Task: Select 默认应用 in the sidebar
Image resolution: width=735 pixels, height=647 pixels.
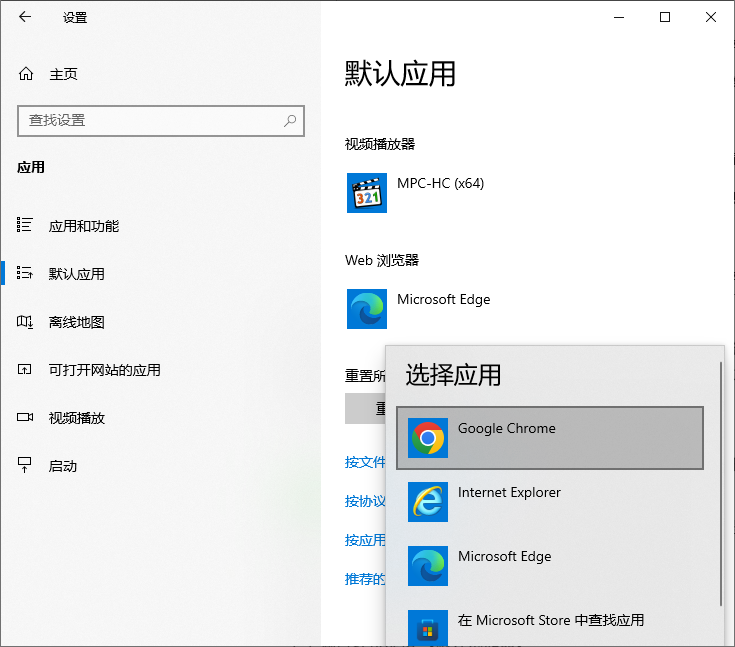Action: click(x=76, y=274)
